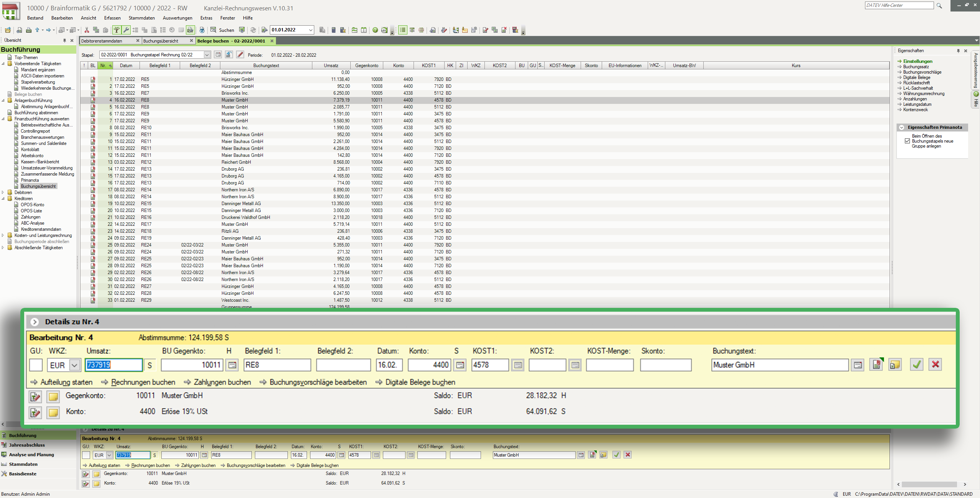Screen dimensions: 980x498
Task: Click the open folder icon in toolbar
Action: [x=8, y=30]
